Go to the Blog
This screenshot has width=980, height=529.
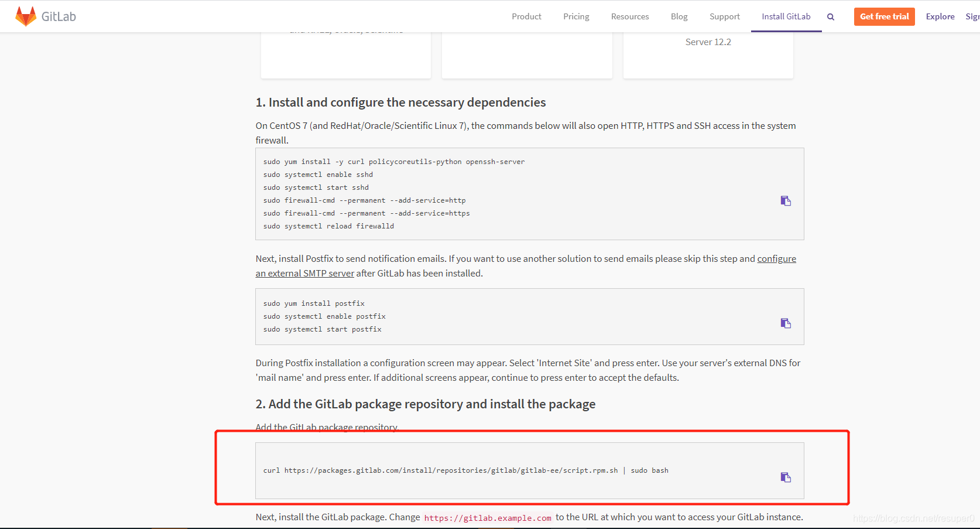tap(679, 16)
